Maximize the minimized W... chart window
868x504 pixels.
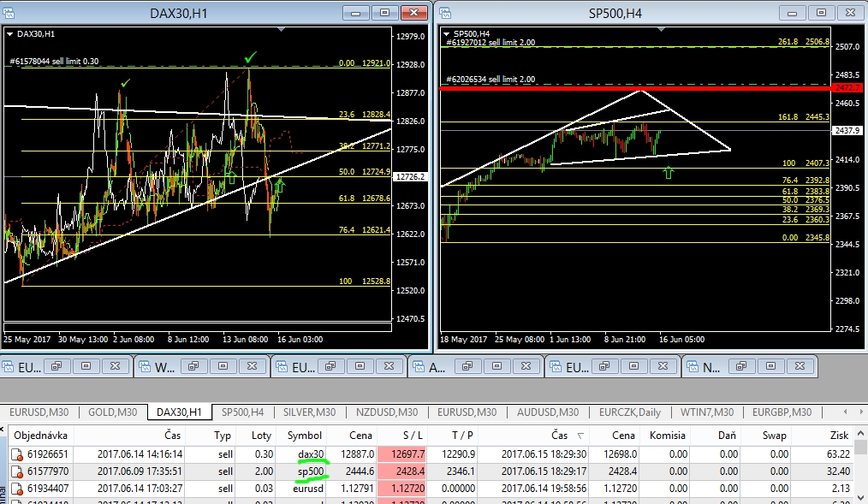223,365
